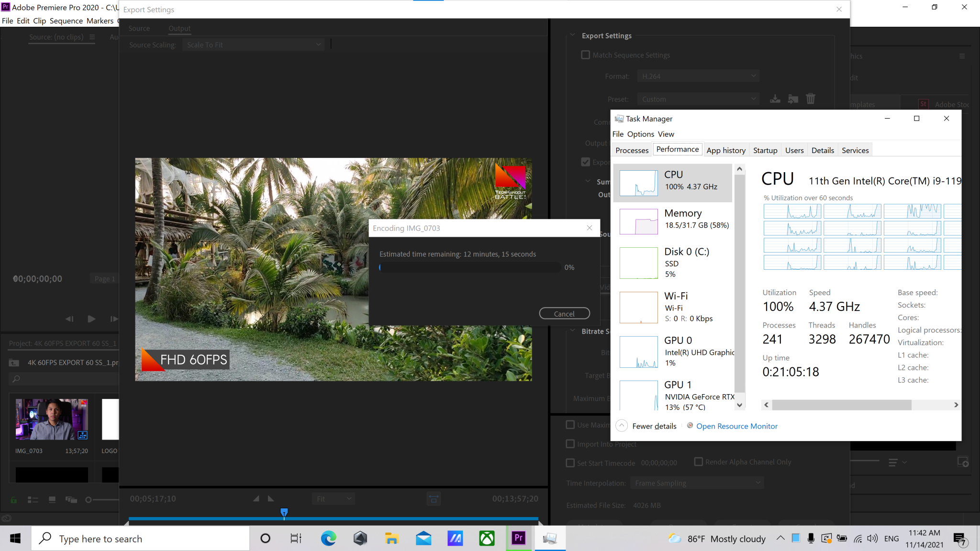
Task: Enable Use Maximum Render Quality checkbox
Action: [570, 425]
